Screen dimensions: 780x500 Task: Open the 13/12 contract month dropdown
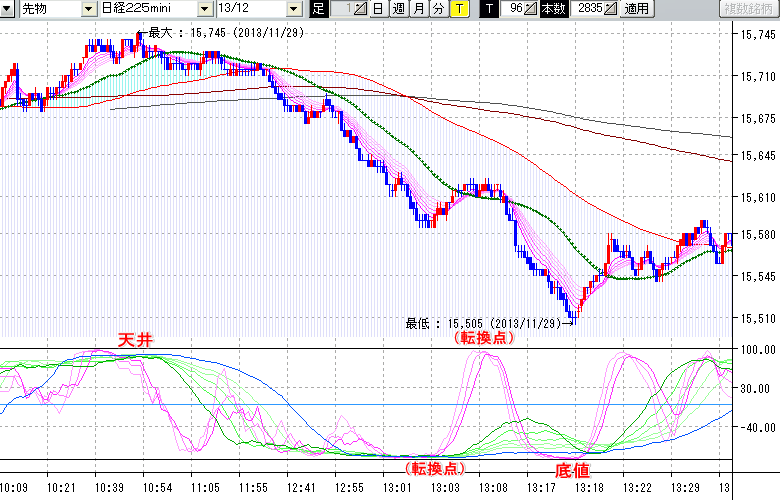294,9
